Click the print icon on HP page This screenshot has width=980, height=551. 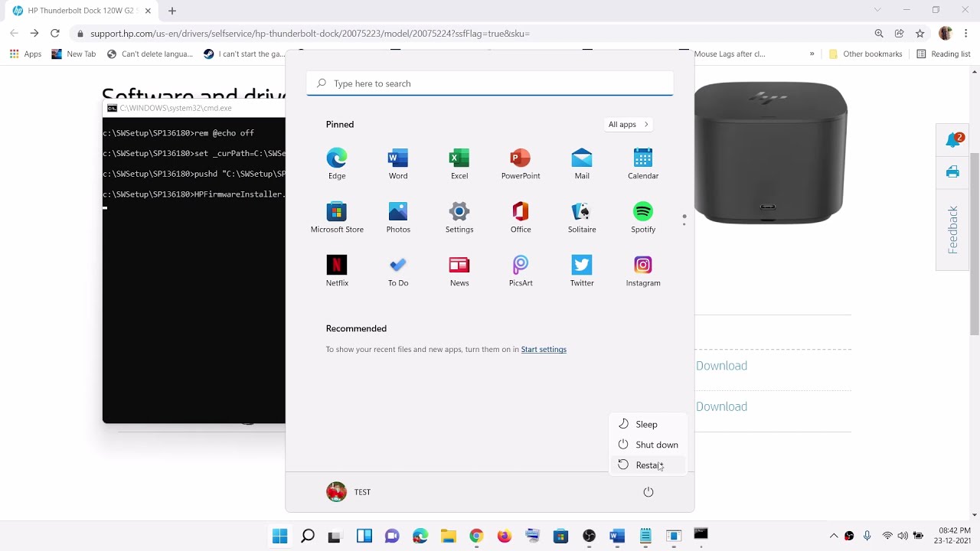(952, 172)
